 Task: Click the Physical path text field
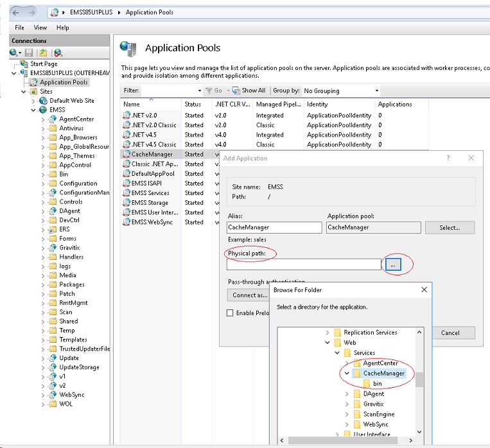304,264
